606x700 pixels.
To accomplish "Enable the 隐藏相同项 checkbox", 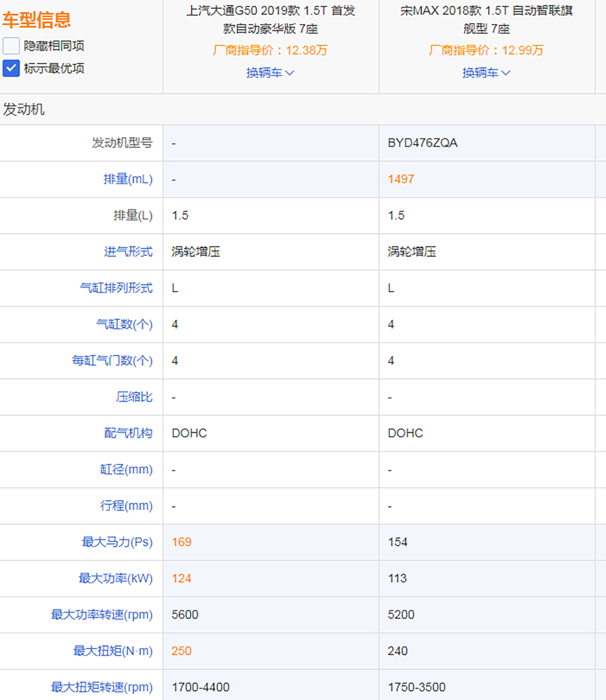I will pos(11,46).
